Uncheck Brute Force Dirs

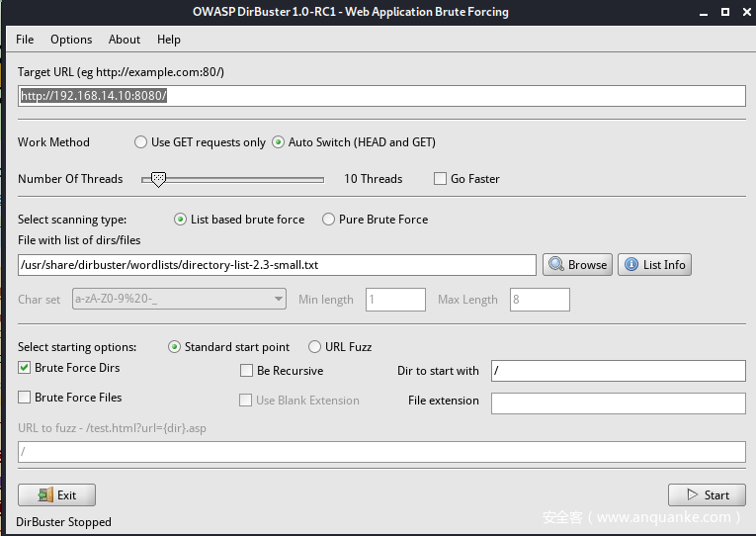tap(24, 368)
